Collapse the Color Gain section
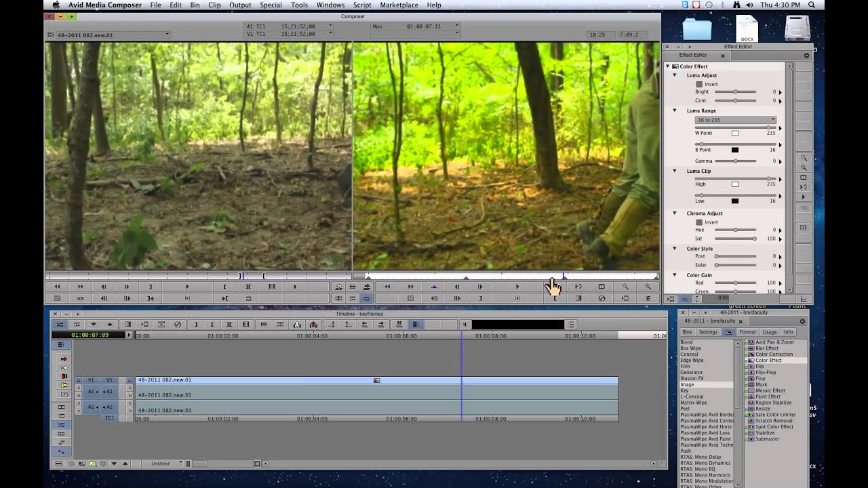The width and height of the screenshot is (868, 488). [675, 275]
